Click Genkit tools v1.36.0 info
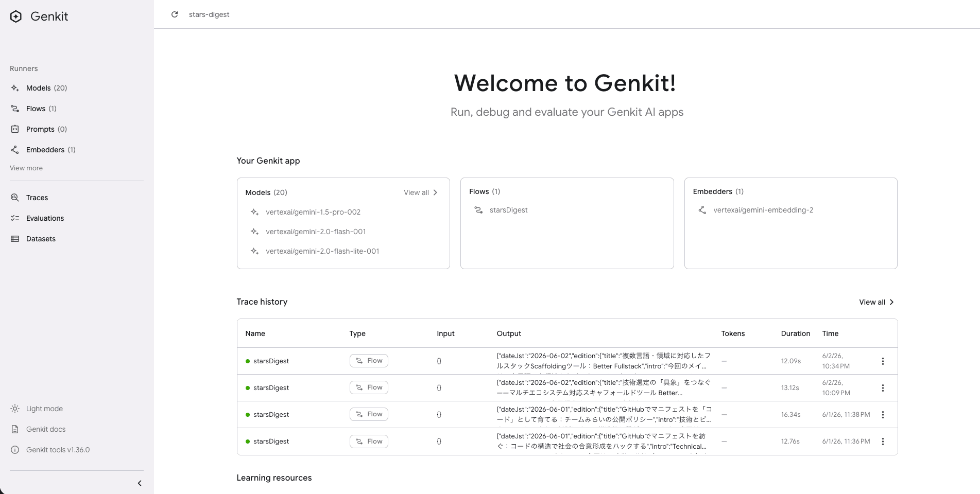Screen dimensions: 980x494 pyautogui.click(x=58, y=450)
